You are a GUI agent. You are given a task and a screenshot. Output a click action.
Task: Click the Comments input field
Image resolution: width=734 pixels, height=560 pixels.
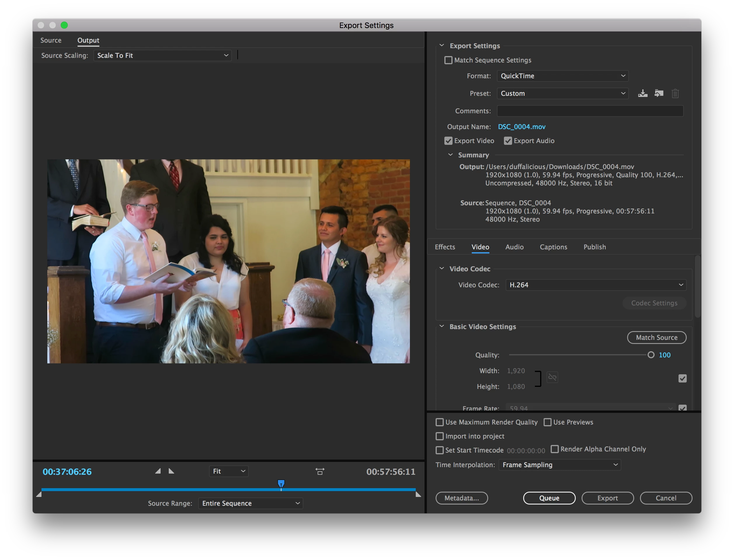[590, 111]
